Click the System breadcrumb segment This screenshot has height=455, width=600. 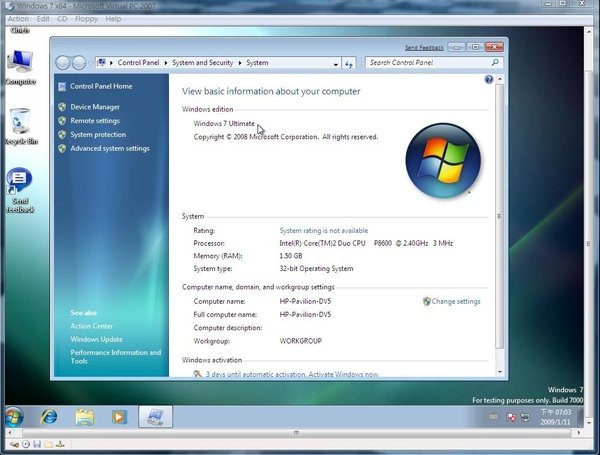point(257,63)
